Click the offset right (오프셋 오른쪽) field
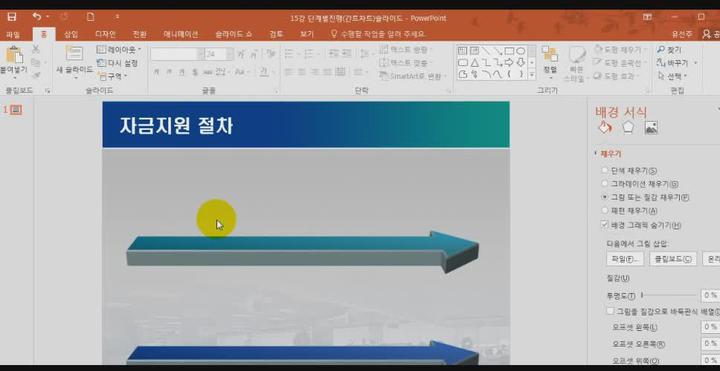The width and height of the screenshot is (720, 371). point(710,343)
